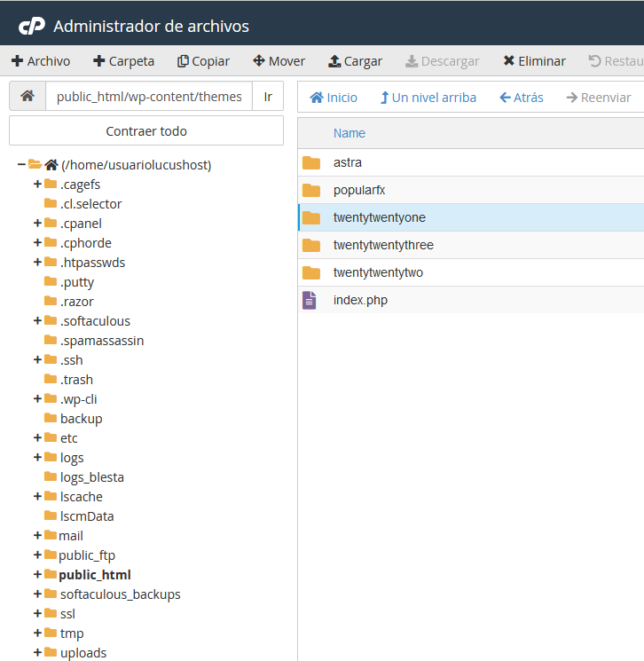Image resolution: width=644 pixels, height=661 pixels.
Task: Open logs_blesta in the tree
Action: (x=92, y=477)
